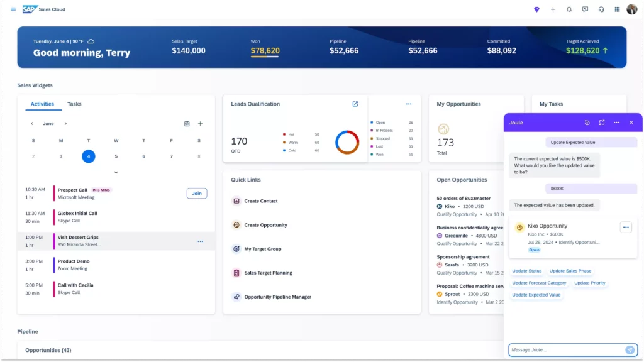Join the Prospect Call meeting
Image resolution: width=644 pixels, height=362 pixels.
point(197,194)
